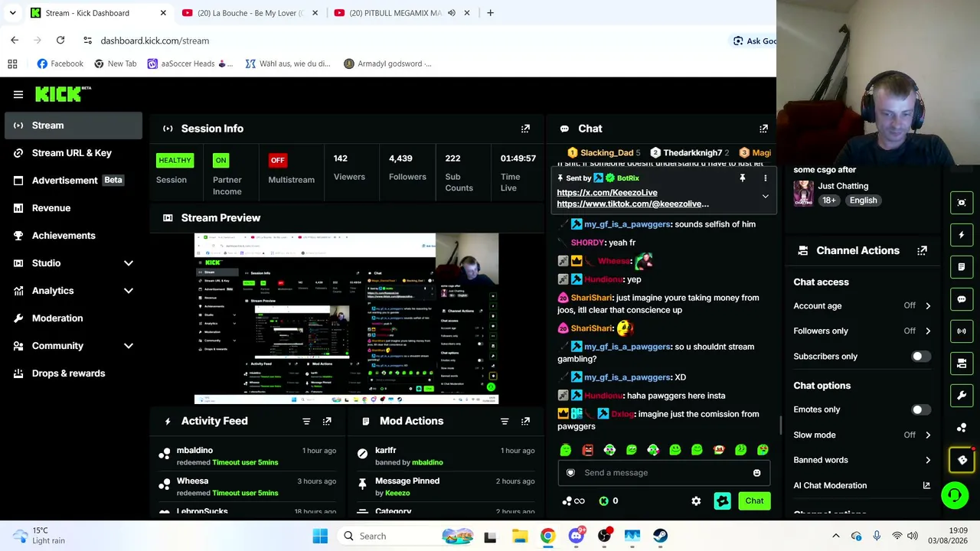980x551 pixels.
Task: Open the lightning activity widget in right rail
Action: (962, 235)
